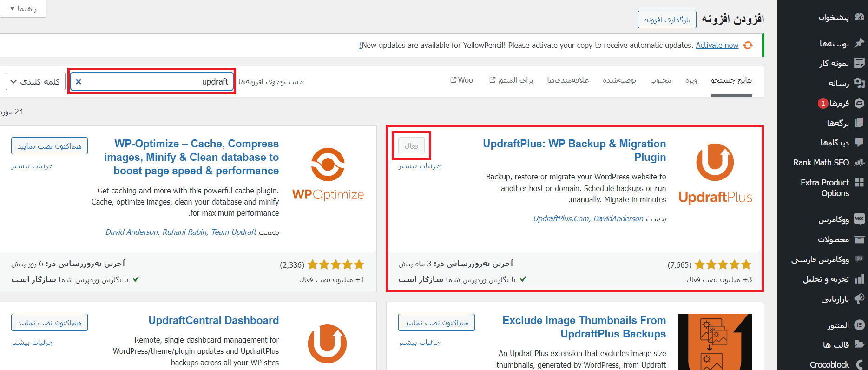Open More Details for Exclude Image Thumbnails
The image size is (868, 370).
[419, 343]
